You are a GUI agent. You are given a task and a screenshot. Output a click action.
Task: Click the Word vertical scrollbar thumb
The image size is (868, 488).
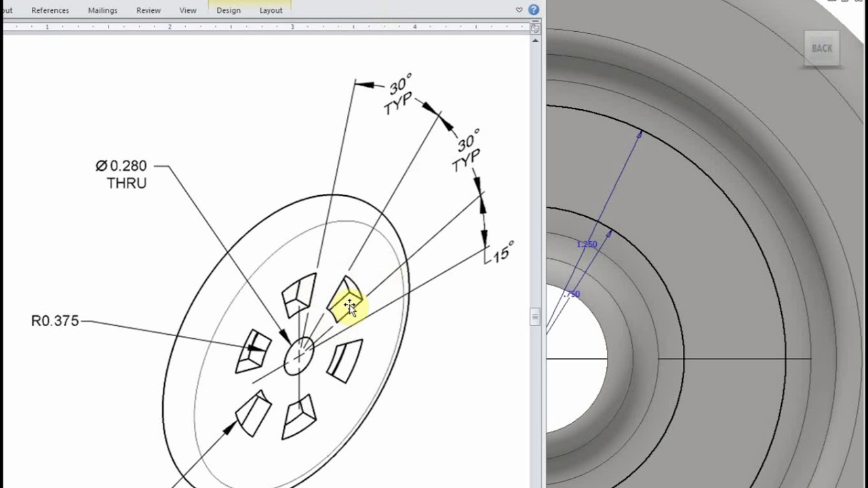(536, 317)
